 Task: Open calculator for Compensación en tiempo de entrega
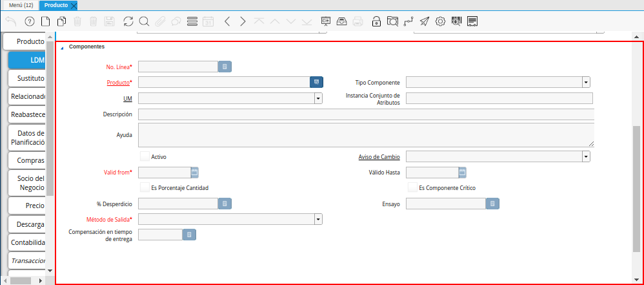tap(189, 235)
